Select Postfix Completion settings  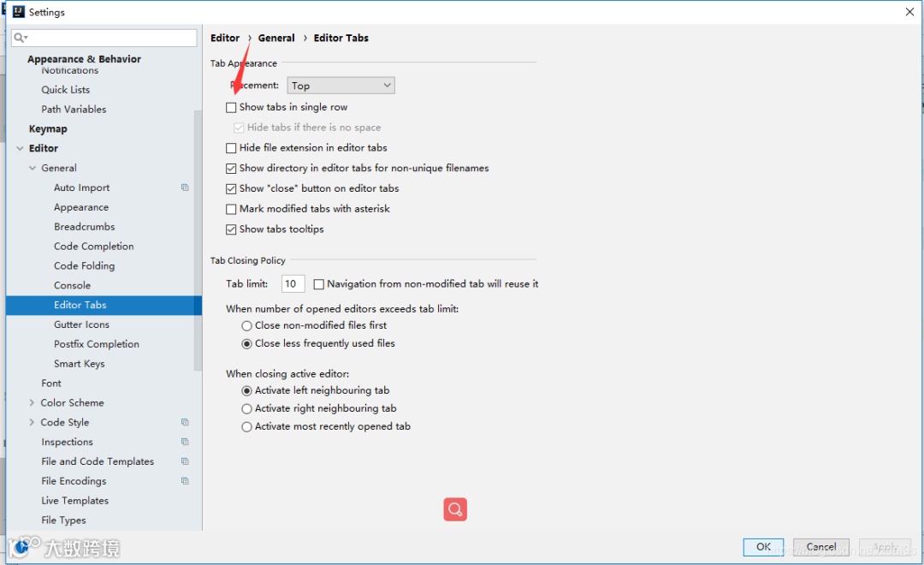97,344
